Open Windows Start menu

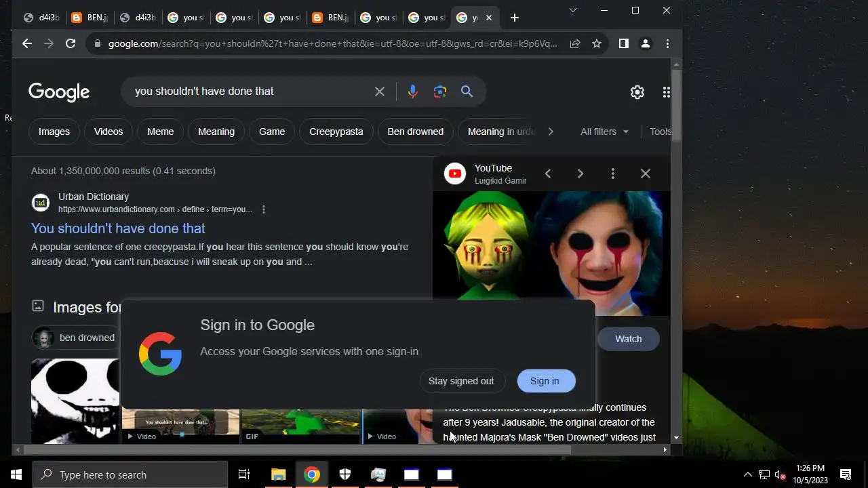[x=16, y=474]
